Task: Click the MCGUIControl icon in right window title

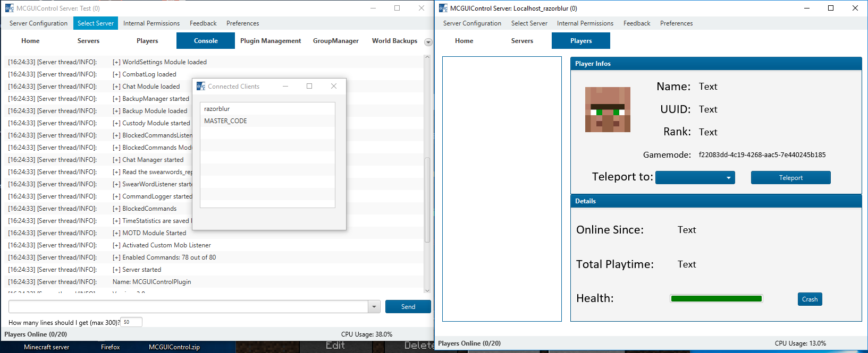Action: 443,8
